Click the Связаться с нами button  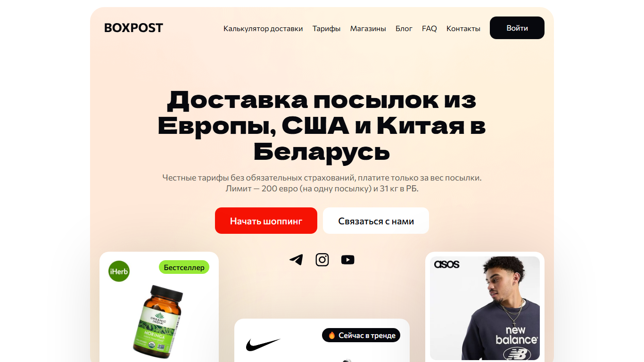(376, 221)
